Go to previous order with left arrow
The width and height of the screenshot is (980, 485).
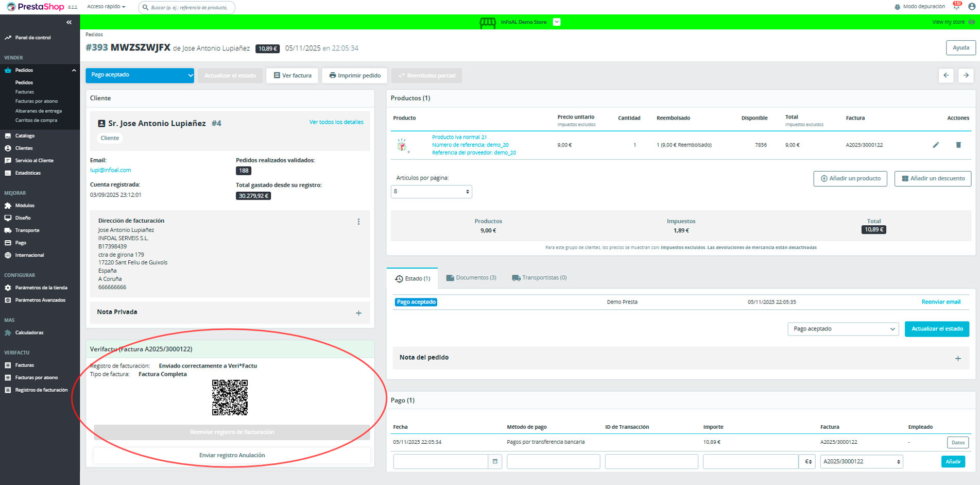click(946, 75)
